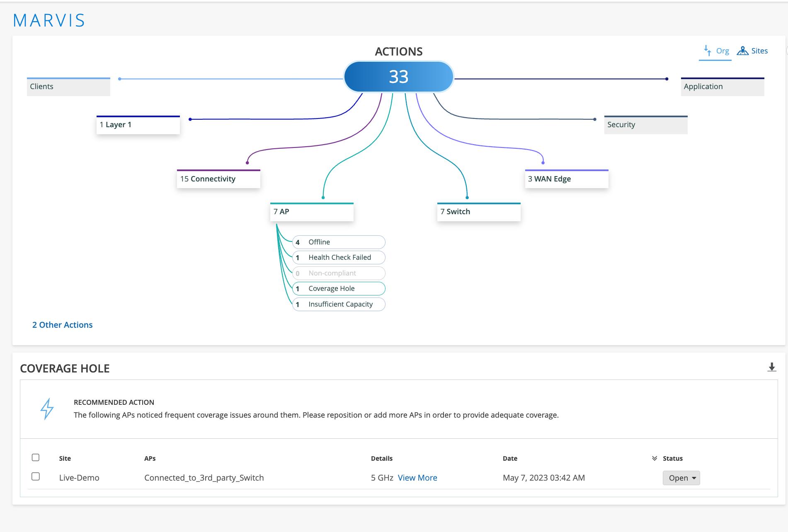
Task: Select the Health Check Failed sub-action
Action: [x=339, y=257]
